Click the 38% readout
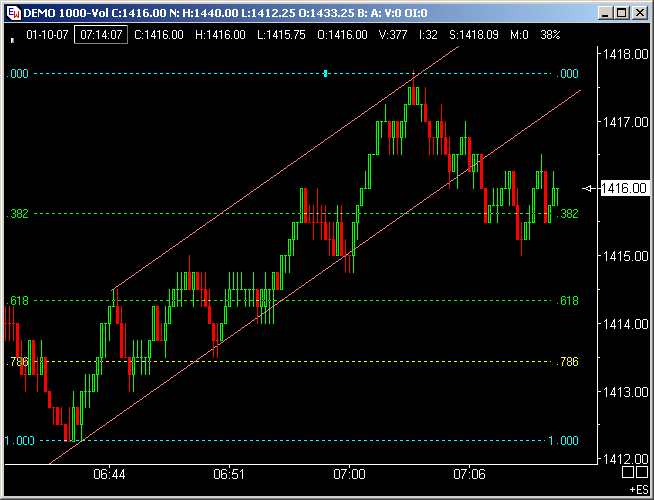This screenshot has width=654, height=500. (x=550, y=35)
